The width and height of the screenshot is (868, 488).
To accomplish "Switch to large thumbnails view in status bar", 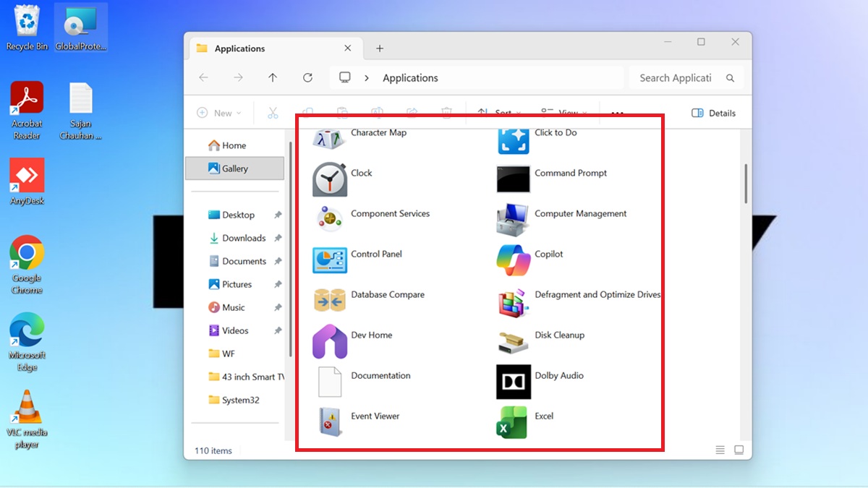I will point(739,450).
